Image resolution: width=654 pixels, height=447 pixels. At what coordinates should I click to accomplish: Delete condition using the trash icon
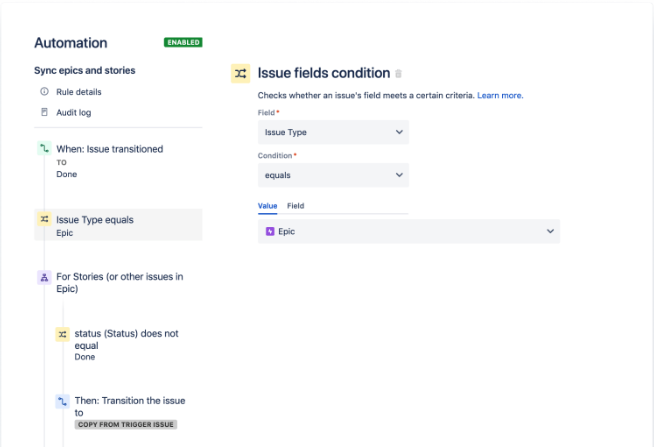pos(399,74)
